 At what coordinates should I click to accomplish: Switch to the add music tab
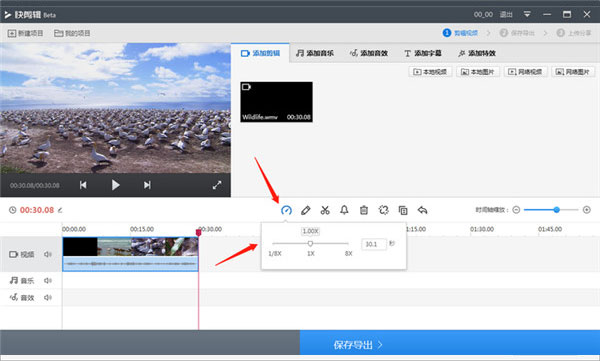pyautogui.click(x=315, y=53)
